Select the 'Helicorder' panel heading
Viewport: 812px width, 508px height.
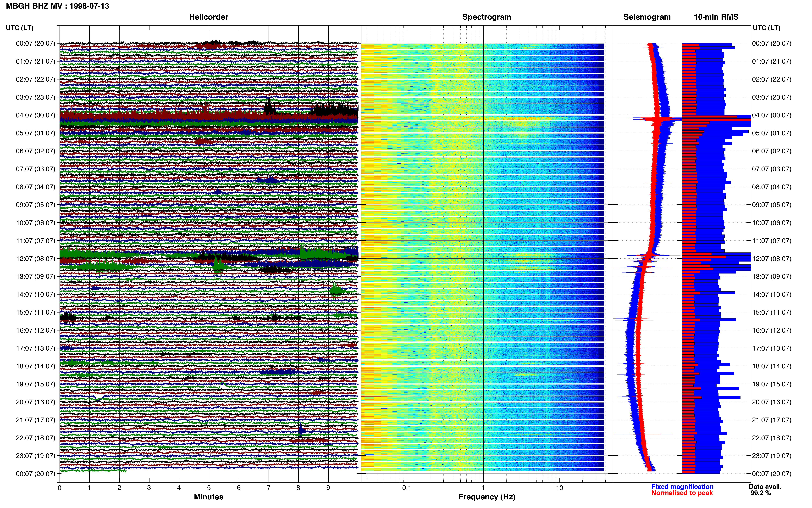[x=209, y=17]
